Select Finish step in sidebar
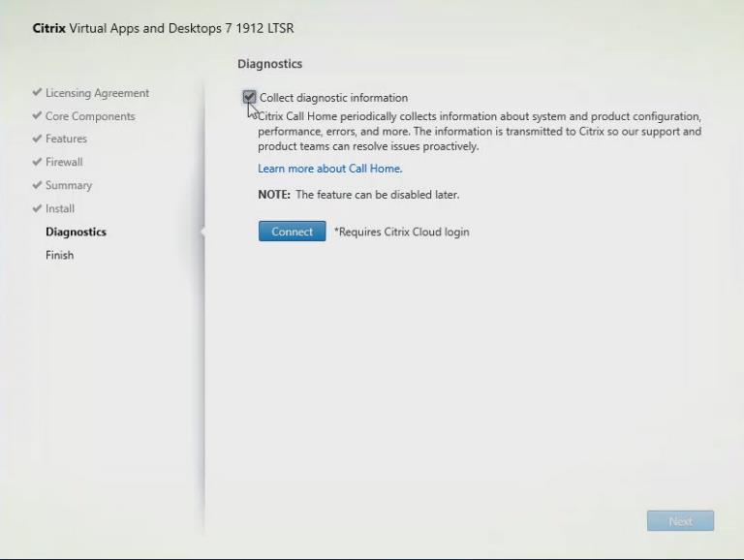The height and width of the screenshot is (560, 744). [x=60, y=255]
